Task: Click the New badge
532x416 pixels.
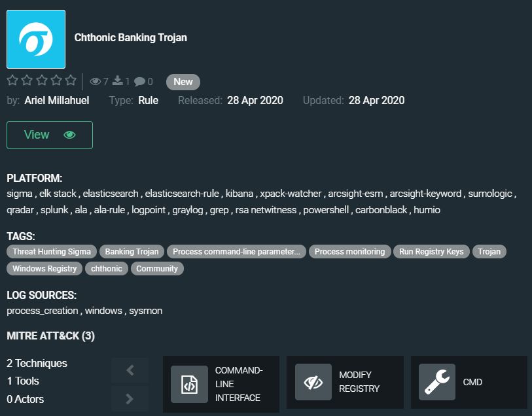Action: [x=183, y=82]
